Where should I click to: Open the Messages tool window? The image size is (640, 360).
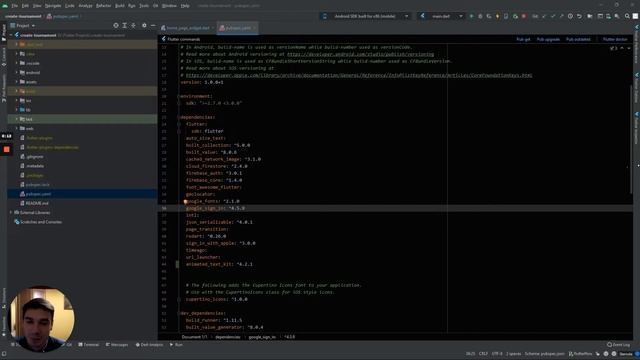117,344
